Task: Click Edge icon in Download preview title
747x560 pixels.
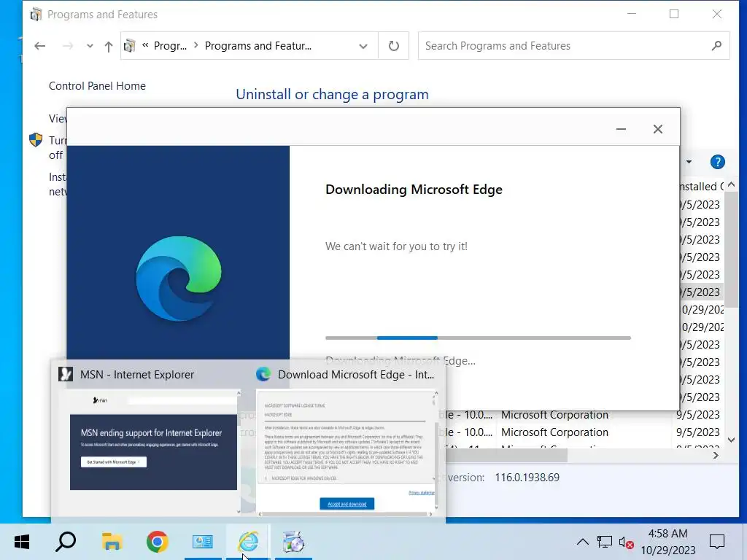Action: click(263, 374)
